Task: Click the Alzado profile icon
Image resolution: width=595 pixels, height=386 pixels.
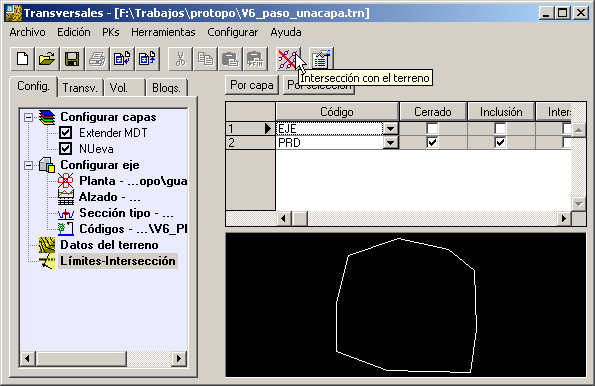Action: pos(66,197)
